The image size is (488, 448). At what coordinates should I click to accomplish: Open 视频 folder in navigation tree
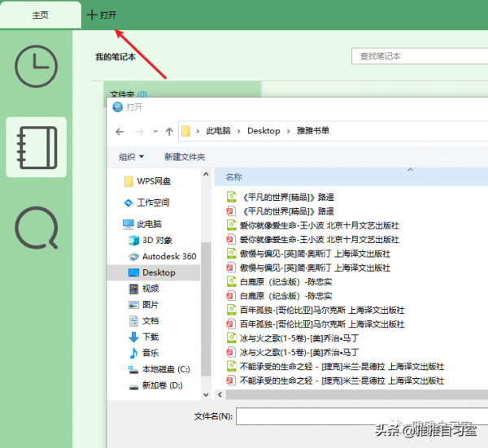[x=144, y=289]
